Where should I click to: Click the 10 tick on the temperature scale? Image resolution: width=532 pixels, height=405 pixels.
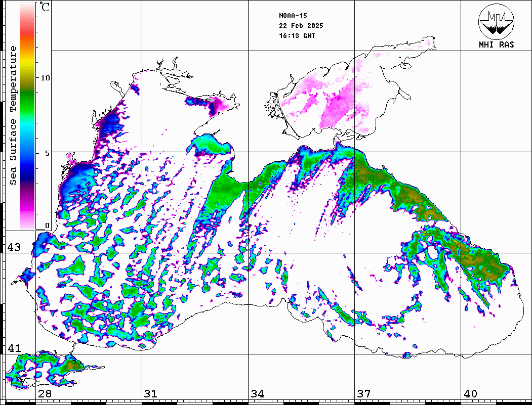pos(46,78)
